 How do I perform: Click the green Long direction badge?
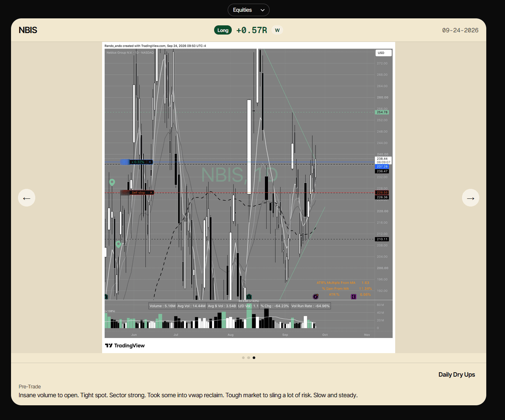click(223, 30)
